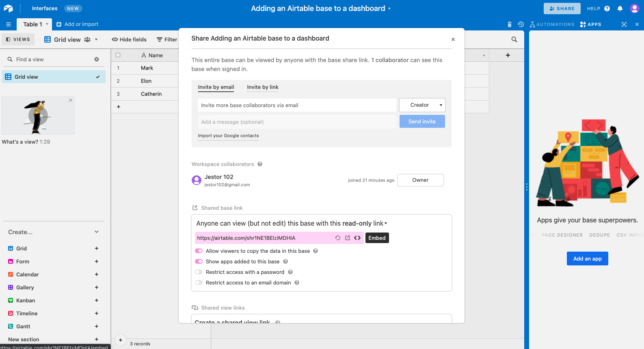Click the Filter toolbar button
This screenshot has height=349, width=644.
pos(167,39)
